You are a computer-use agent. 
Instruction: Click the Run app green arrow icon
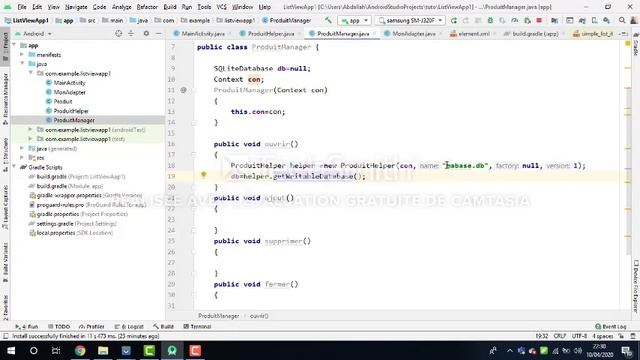(x=453, y=20)
